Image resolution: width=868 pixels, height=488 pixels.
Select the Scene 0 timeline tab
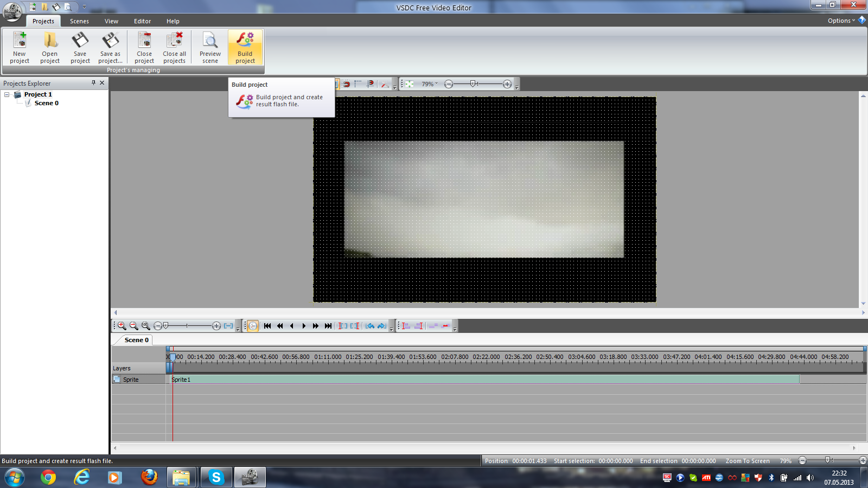coord(136,340)
